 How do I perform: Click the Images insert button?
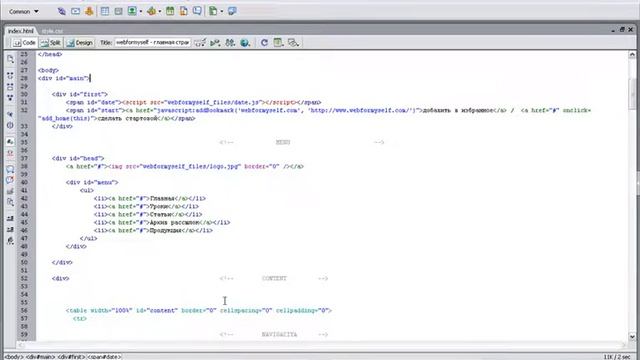132,11
